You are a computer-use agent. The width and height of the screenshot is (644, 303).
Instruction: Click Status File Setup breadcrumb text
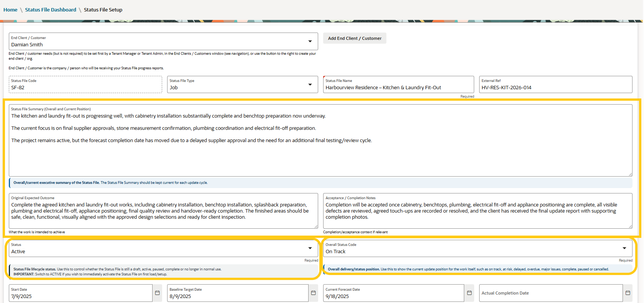103,10
